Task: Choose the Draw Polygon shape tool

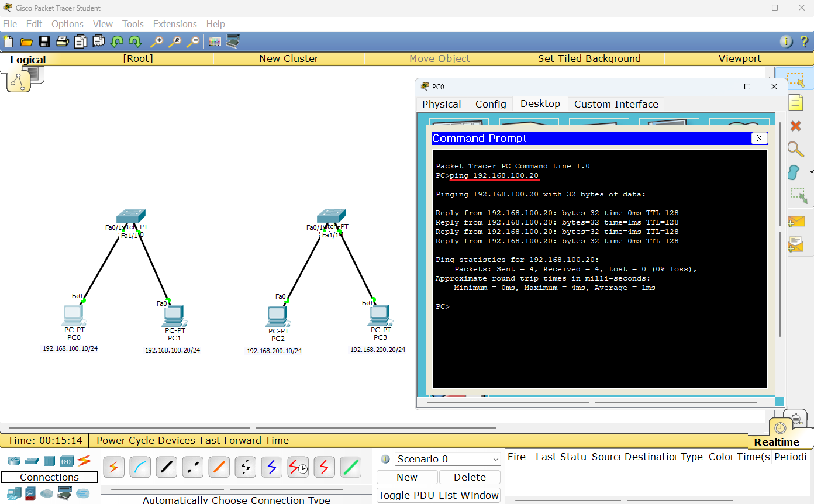Action: point(794,172)
